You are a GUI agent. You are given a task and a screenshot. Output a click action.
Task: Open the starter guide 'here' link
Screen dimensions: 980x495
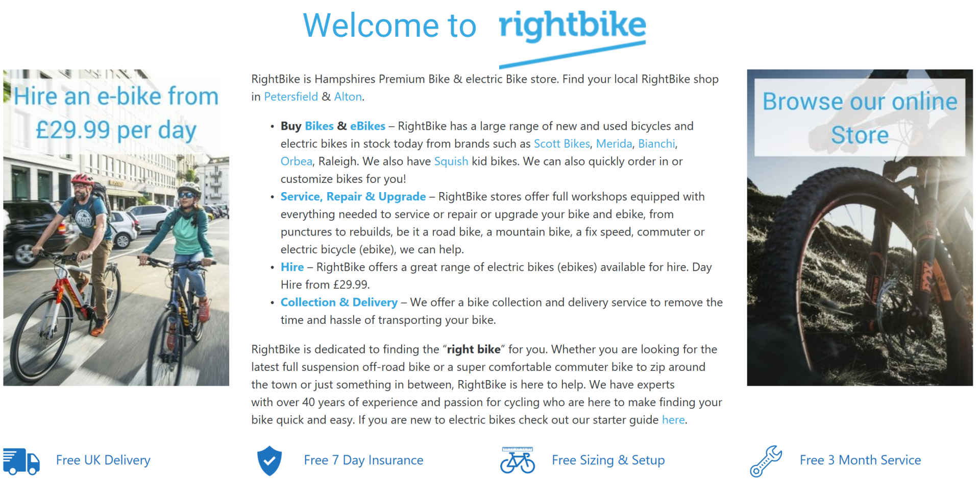point(673,420)
